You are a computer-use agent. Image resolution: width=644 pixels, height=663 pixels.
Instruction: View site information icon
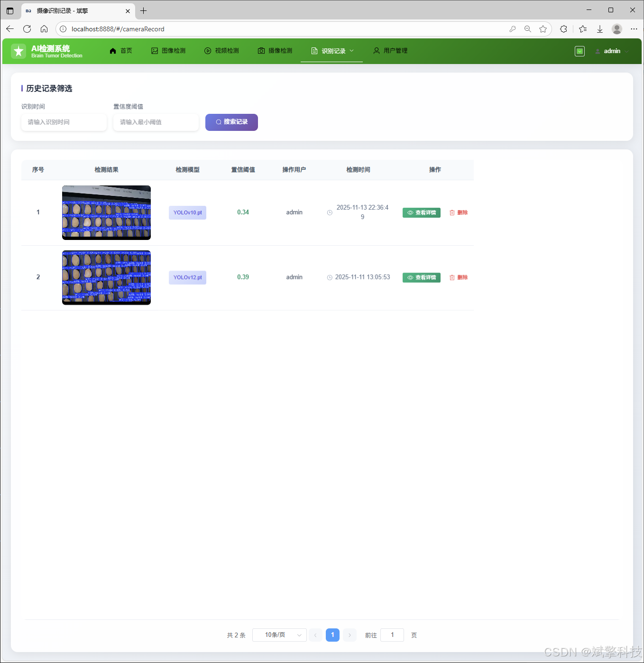click(x=63, y=29)
